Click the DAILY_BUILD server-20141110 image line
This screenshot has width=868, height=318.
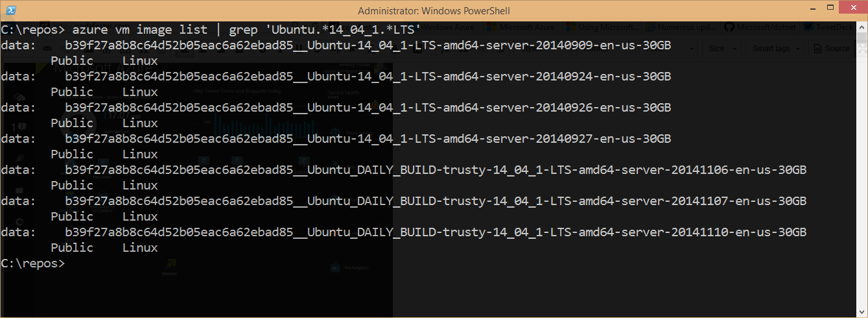[436, 232]
